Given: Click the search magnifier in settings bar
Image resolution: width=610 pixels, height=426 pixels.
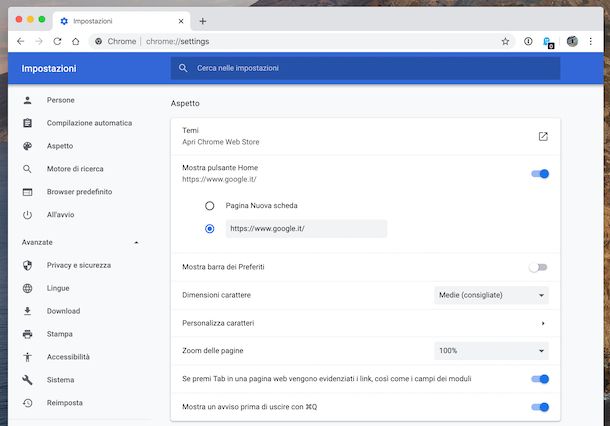Looking at the screenshot, I should 183,68.
